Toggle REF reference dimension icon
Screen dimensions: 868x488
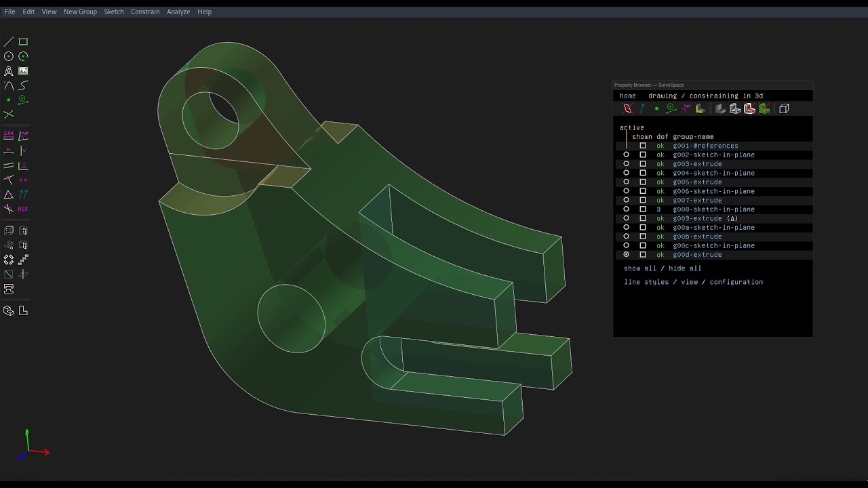pos(23,209)
